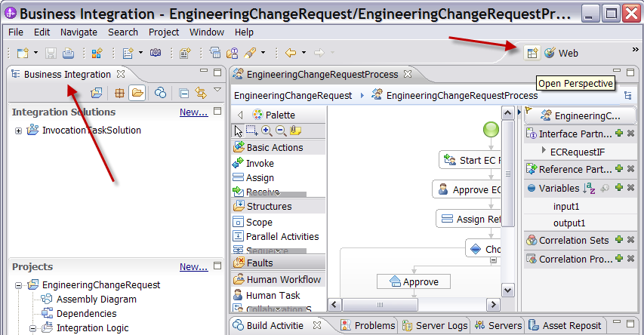The width and height of the screenshot is (644, 335).
Task: Open the Business Integration view menu triangle
Action: tap(217, 89)
